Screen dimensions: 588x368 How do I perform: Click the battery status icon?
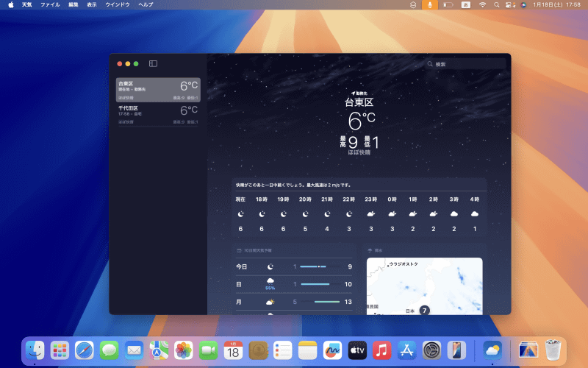(448, 5)
